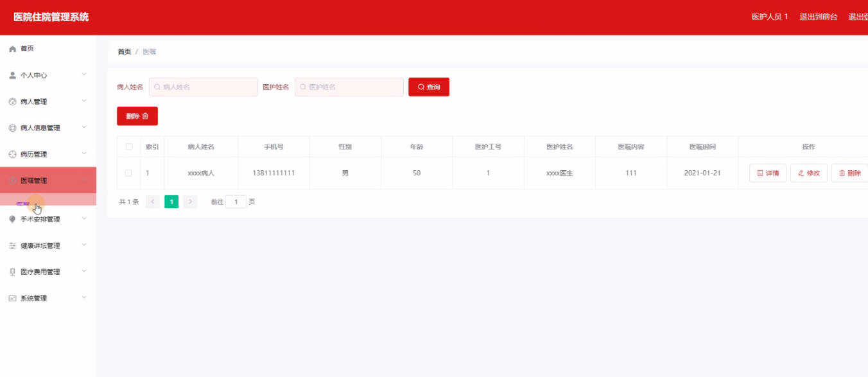Expand the 个人中心 menu chevron
868x377 pixels.
click(84, 75)
